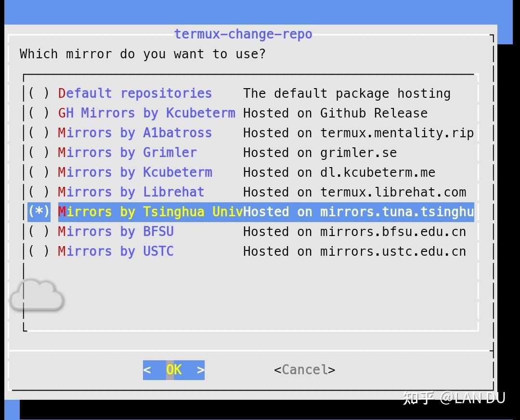Click the 'Mirrors by Grimler' label
This screenshot has height=420, width=520.
coord(127,152)
